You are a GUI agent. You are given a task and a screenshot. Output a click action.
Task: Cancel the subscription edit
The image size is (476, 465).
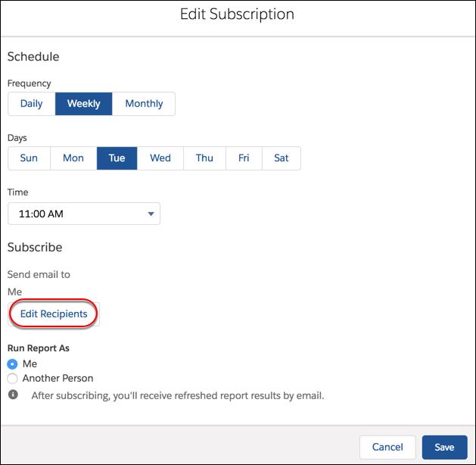pos(387,447)
